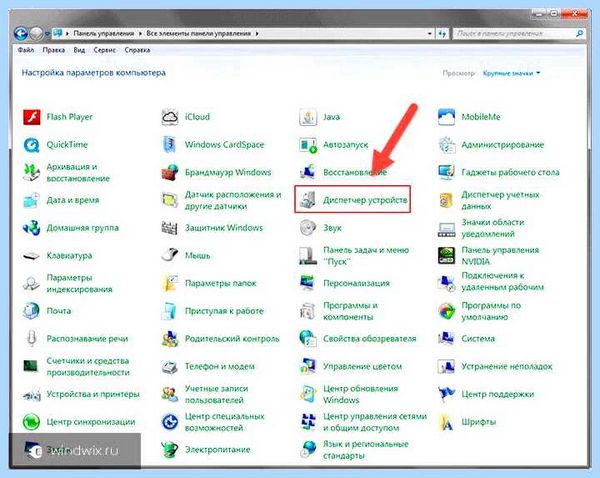
Task: Open the Панель управления NVIDIA icon
Action: click(446, 255)
